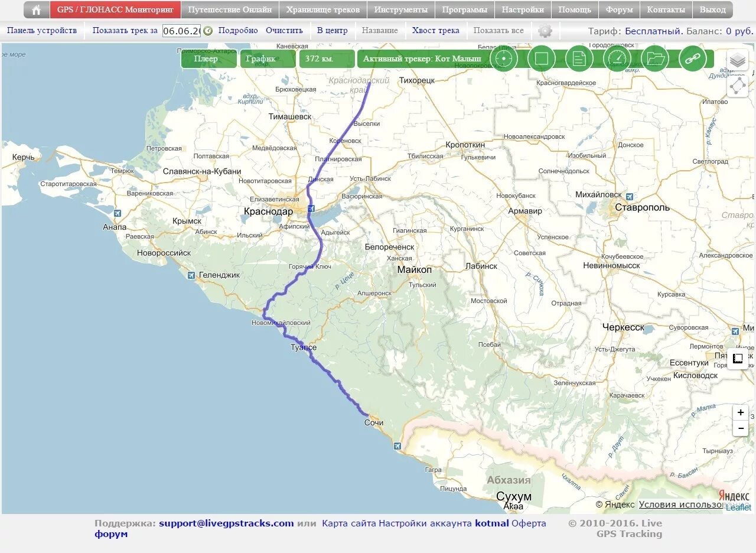756x553 pixels.
Task: Open Карта сайта link
Action: point(349,523)
